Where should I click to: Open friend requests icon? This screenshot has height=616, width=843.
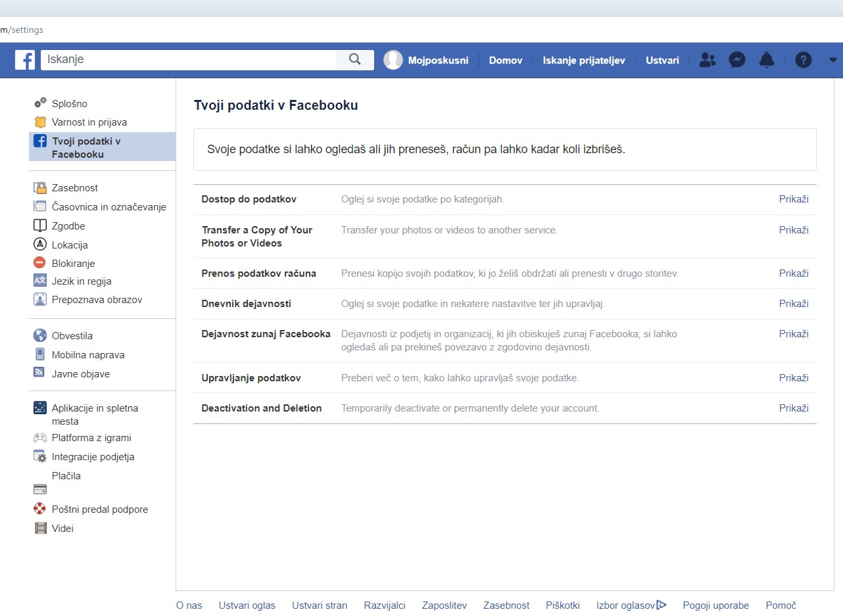(x=707, y=60)
